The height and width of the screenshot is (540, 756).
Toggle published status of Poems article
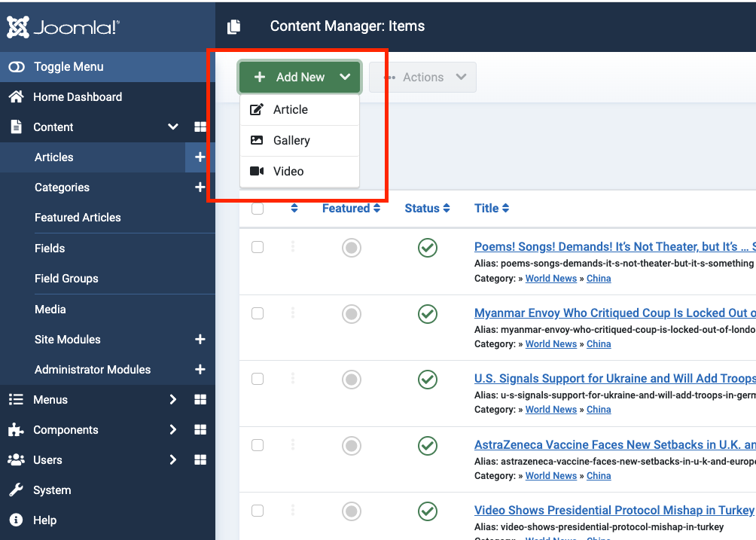428,248
